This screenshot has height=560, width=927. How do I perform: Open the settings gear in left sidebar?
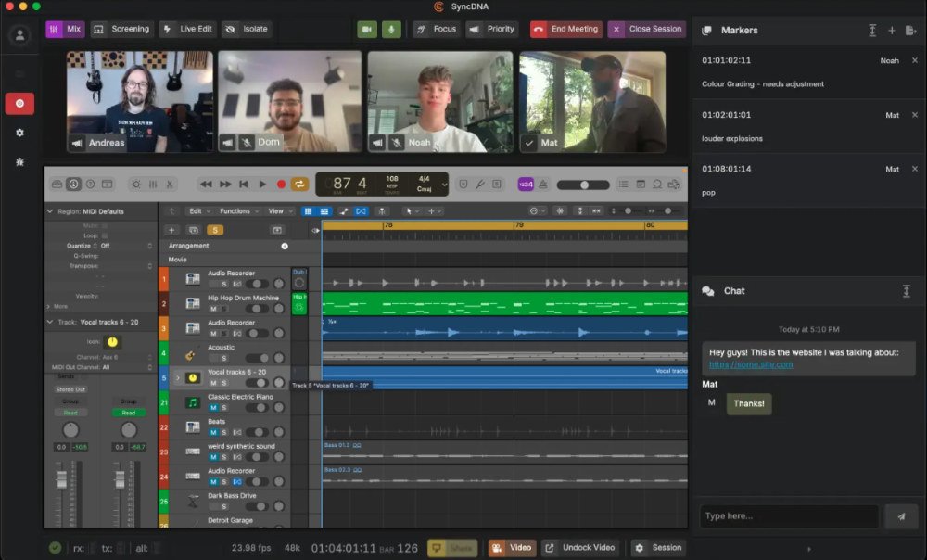point(19,133)
